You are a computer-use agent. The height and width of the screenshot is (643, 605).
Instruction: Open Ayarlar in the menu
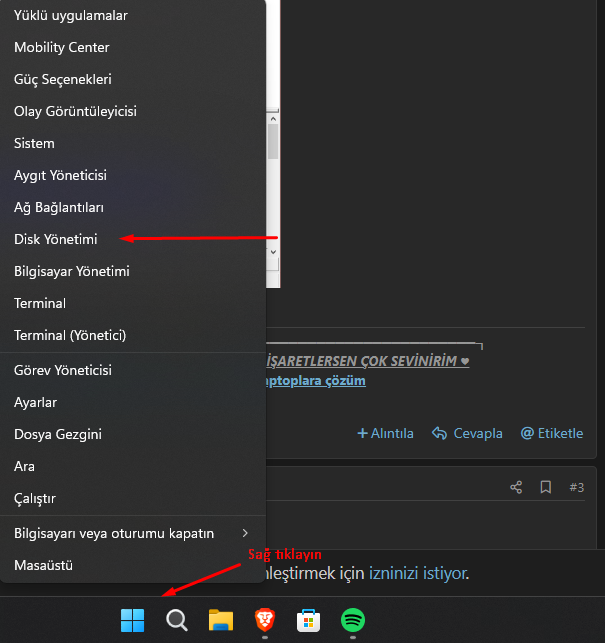[133, 402]
